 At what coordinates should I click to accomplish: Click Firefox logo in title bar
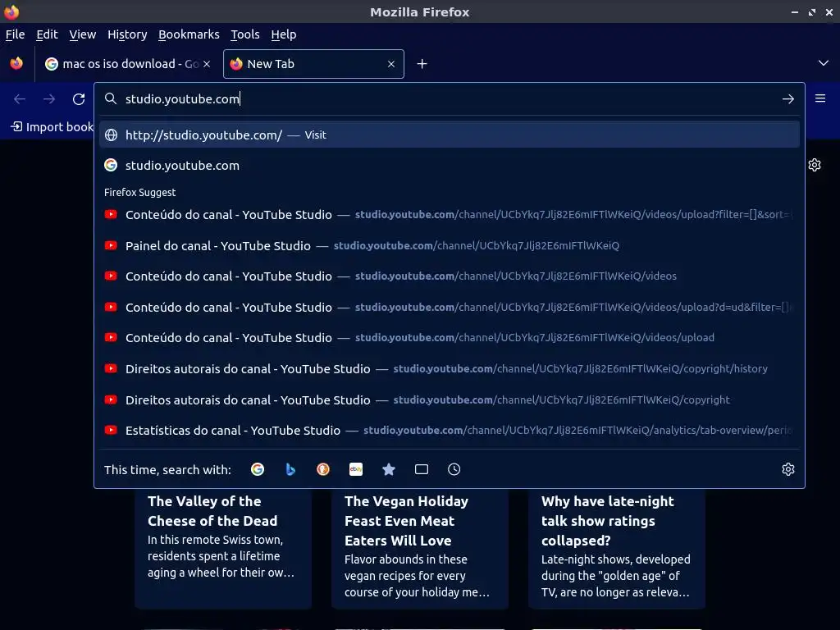click(x=11, y=11)
